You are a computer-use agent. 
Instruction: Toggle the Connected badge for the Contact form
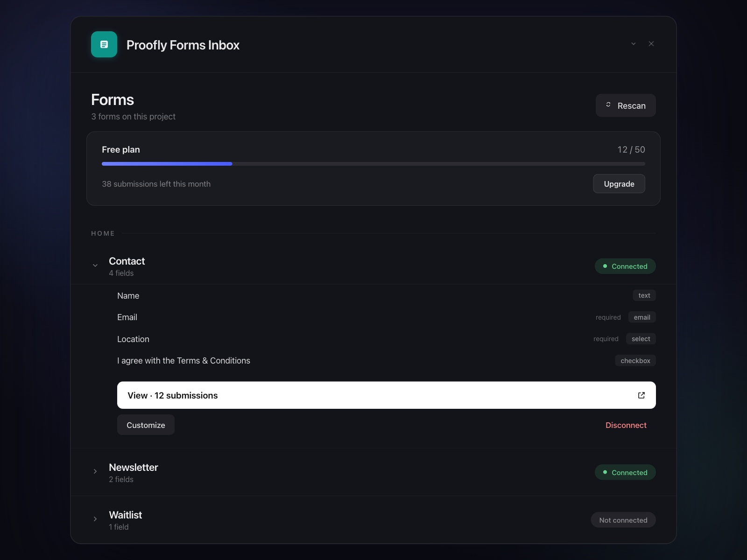625,266
